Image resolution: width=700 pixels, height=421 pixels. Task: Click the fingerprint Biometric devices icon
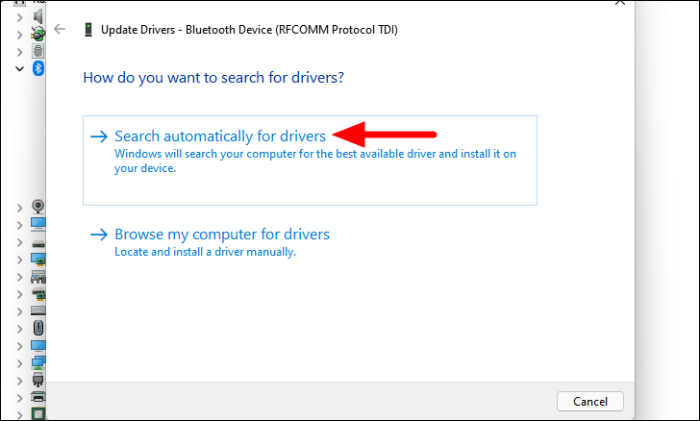pos(38,51)
